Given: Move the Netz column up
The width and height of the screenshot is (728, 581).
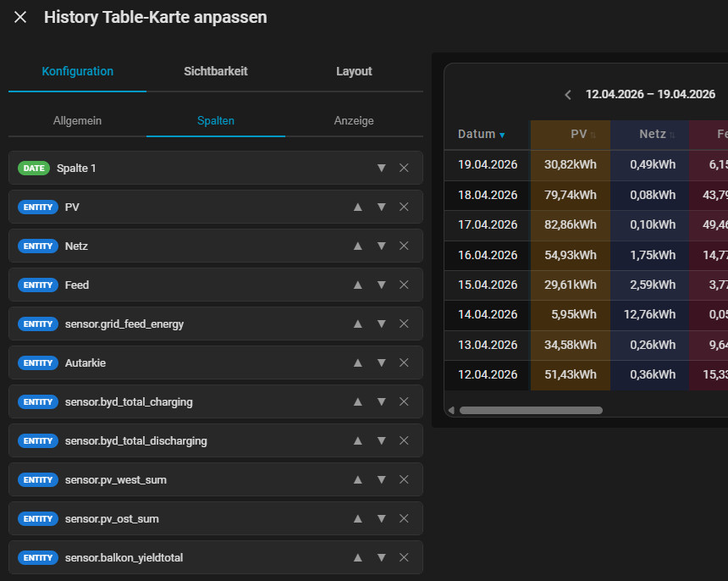Looking at the screenshot, I should coord(357,246).
